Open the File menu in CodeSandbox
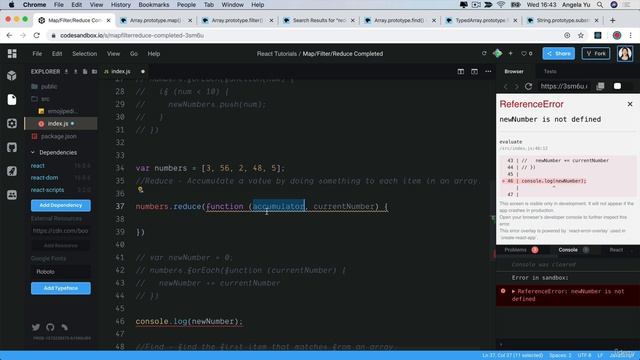Image resolution: width=640 pixels, height=360 pixels. point(37,53)
